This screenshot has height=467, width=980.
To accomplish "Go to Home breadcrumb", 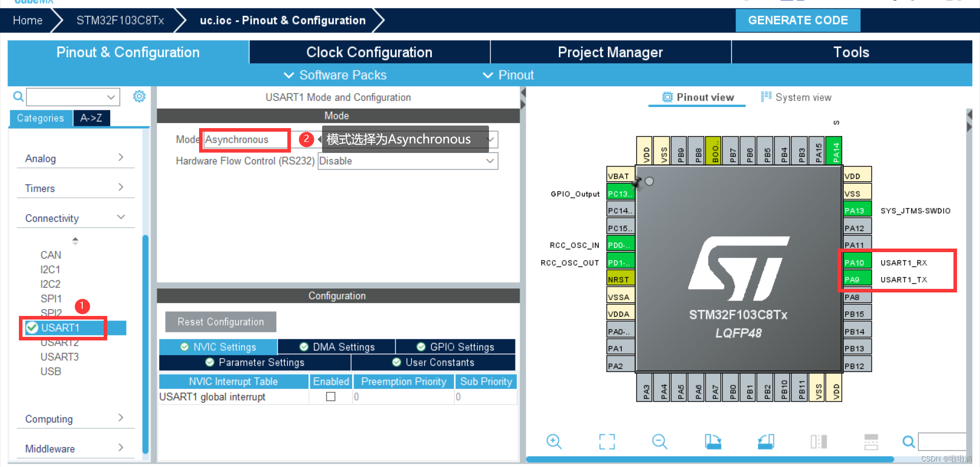I will coord(28,20).
